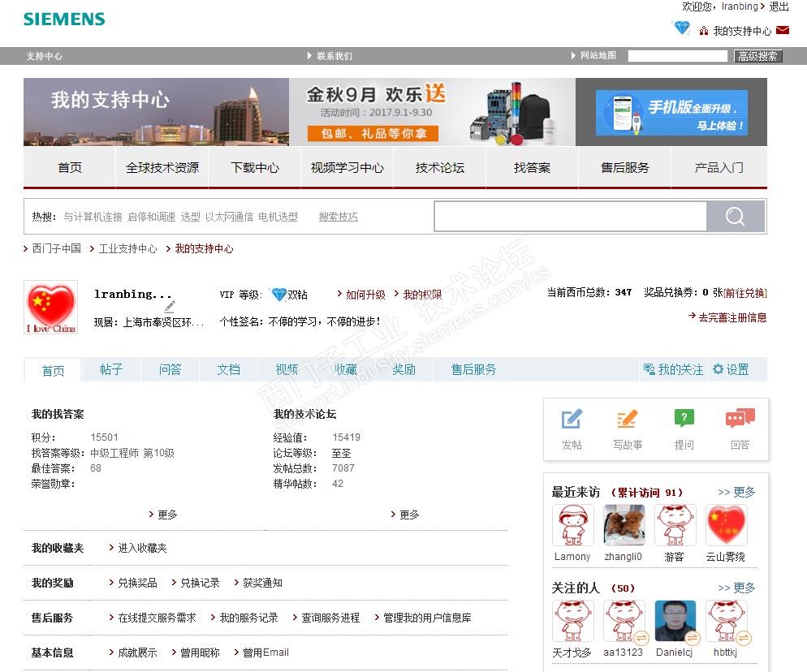Switch to the 收藏 tab
The height and width of the screenshot is (672, 807).
345,369
